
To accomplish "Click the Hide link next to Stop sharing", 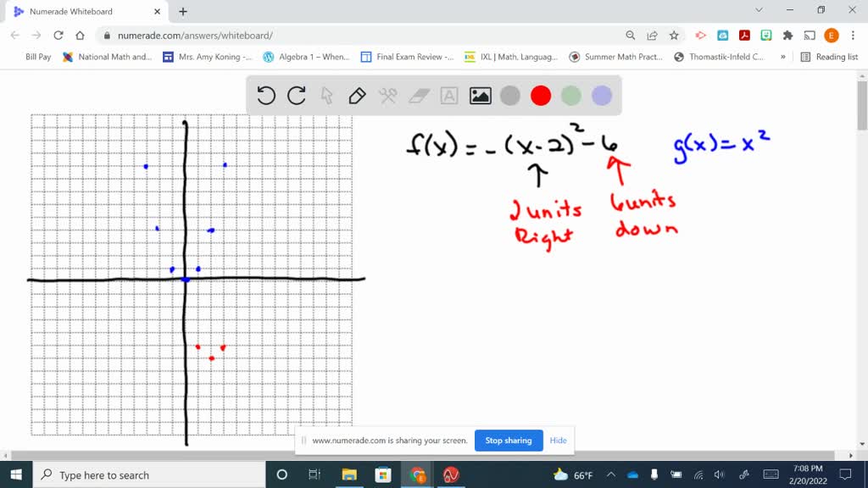I will click(558, 441).
